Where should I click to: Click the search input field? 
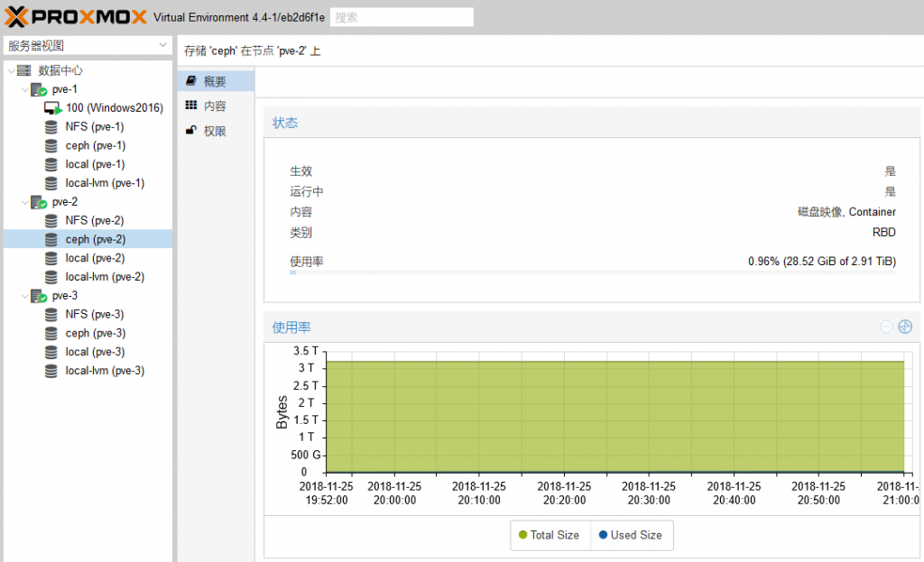click(402, 17)
